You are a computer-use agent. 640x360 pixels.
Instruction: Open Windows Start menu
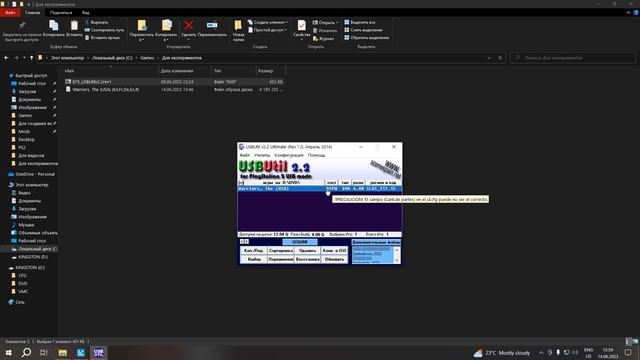(x=8, y=353)
